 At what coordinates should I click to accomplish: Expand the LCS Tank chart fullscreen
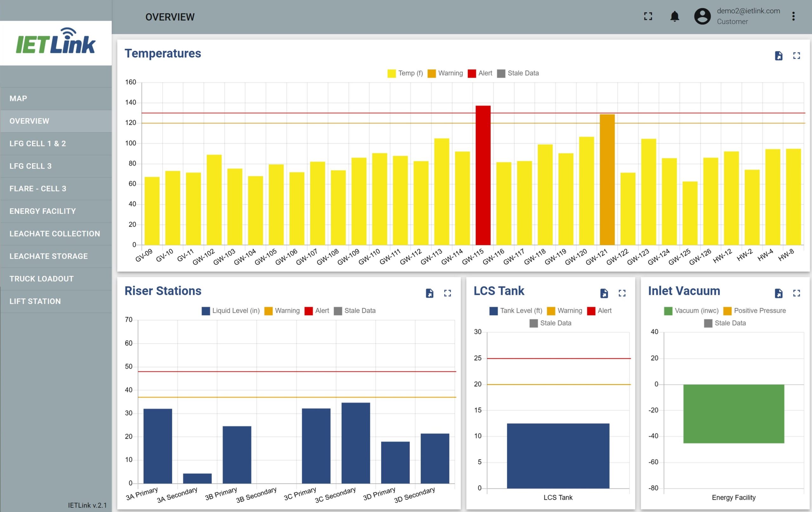pos(622,293)
